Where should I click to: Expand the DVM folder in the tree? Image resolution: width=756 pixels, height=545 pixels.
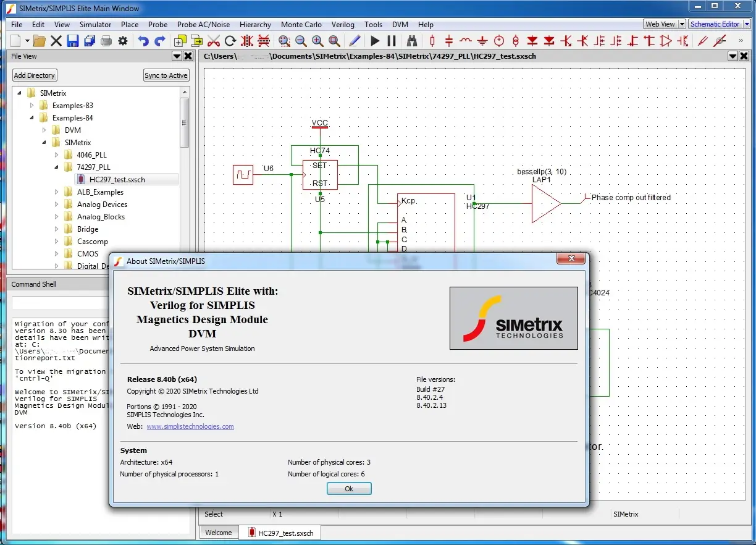click(44, 130)
